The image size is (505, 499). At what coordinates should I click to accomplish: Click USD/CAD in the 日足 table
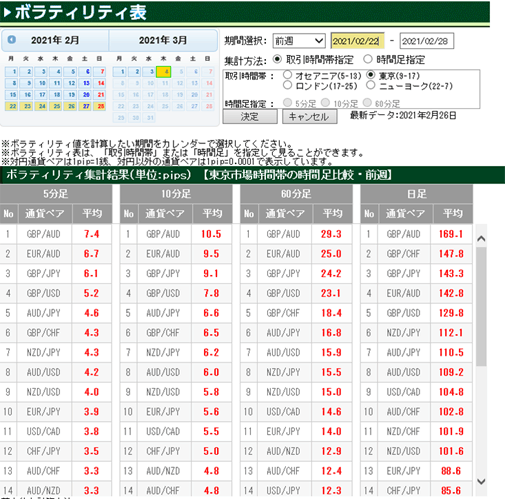(x=404, y=392)
